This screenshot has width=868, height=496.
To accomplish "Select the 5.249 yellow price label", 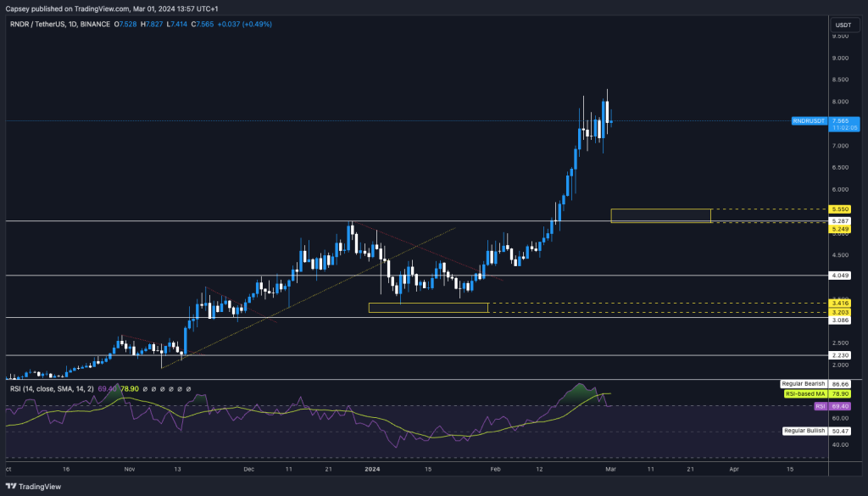I will (x=840, y=229).
